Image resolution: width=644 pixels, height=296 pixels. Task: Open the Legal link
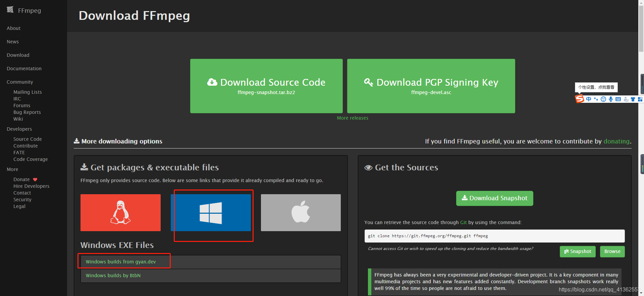click(x=19, y=206)
